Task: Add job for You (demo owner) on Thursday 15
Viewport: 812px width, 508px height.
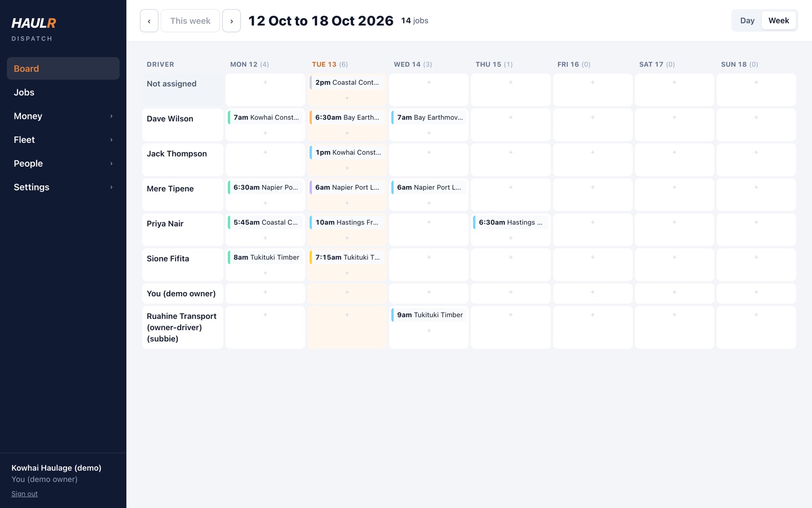Action: (x=511, y=293)
